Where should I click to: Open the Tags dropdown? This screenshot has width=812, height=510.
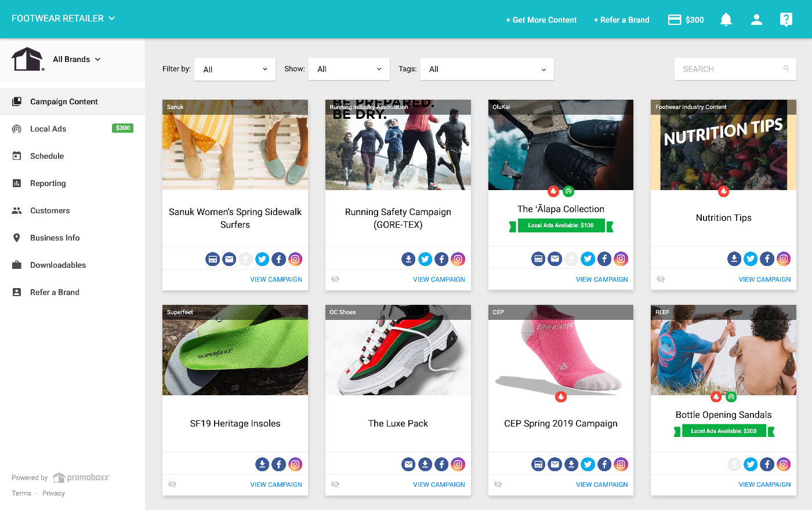(487, 69)
